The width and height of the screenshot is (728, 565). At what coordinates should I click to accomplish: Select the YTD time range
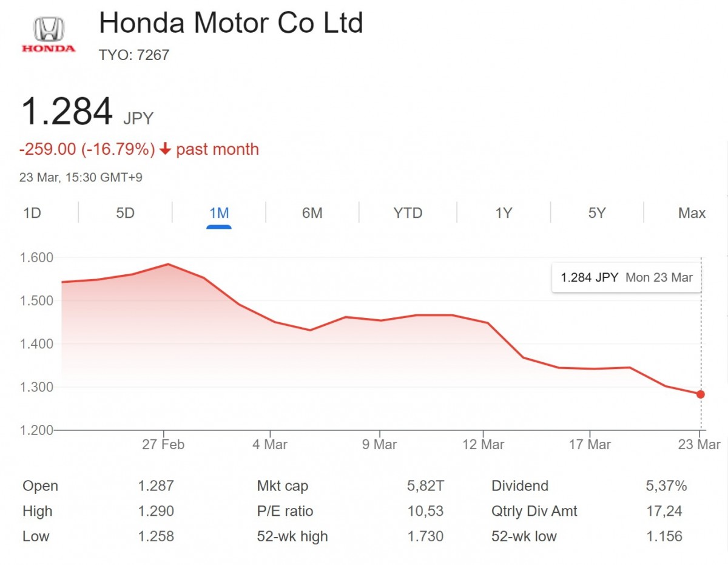(406, 213)
